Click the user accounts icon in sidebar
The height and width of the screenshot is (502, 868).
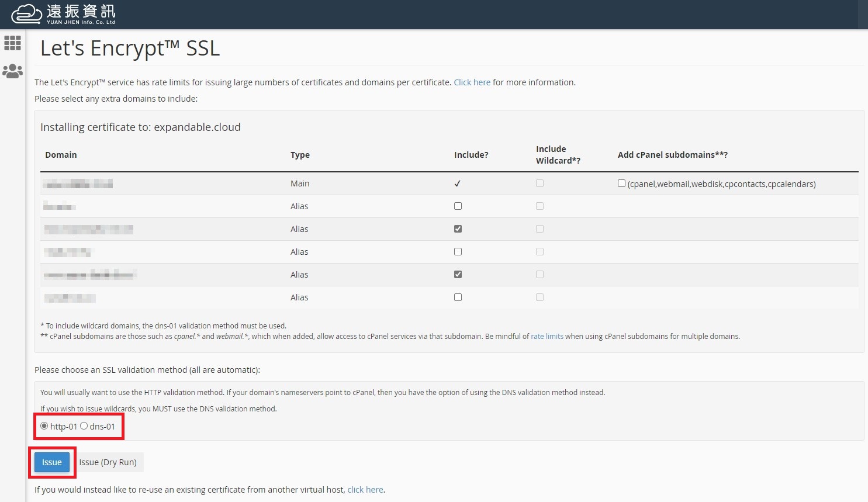coord(12,71)
